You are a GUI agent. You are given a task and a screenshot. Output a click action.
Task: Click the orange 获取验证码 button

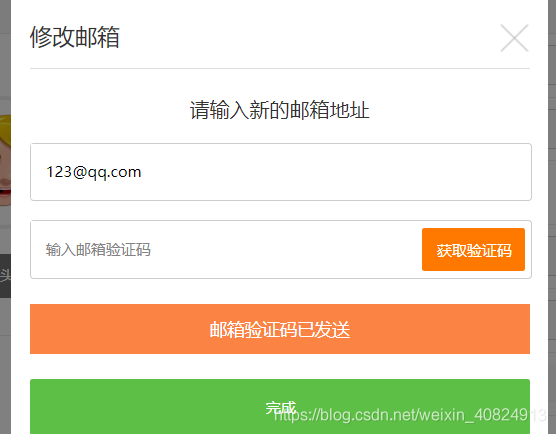pyautogui.click(x=473, y=250)
